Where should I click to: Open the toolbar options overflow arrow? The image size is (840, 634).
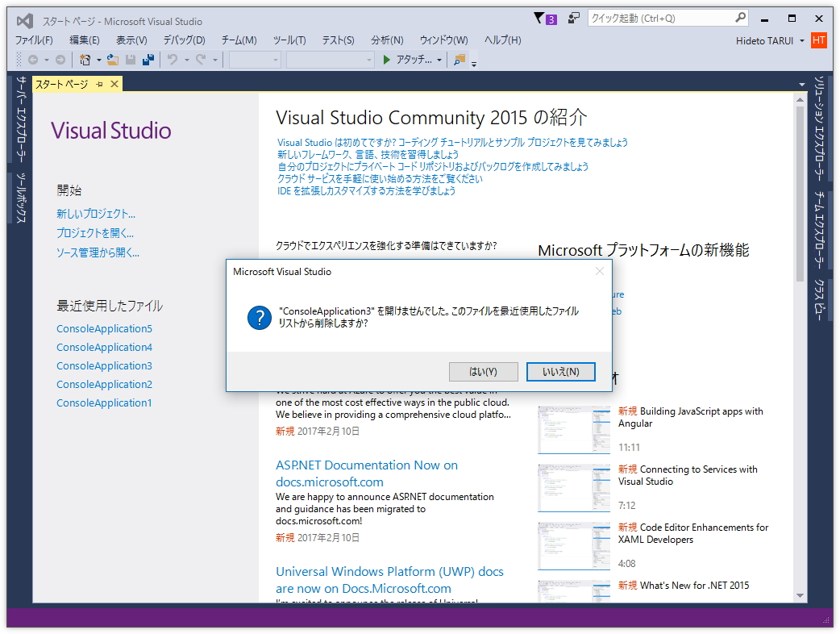(x=474, y=64)
